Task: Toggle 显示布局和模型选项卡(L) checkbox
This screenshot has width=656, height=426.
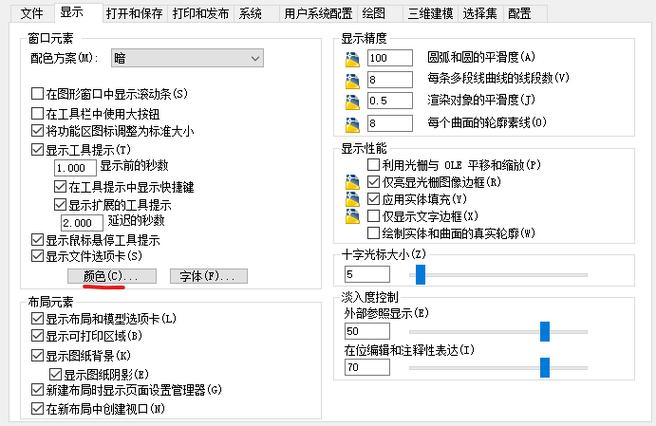Action: pos(37,318)
